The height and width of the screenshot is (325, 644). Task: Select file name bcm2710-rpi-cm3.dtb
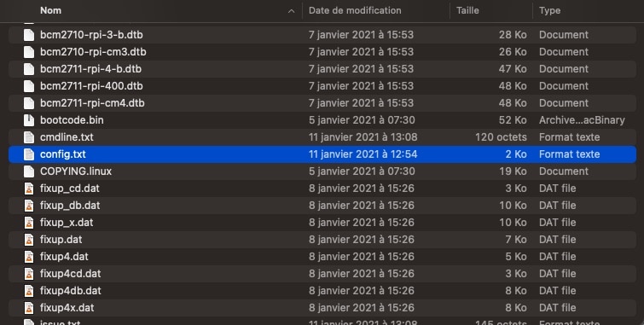tap(93, 52)
